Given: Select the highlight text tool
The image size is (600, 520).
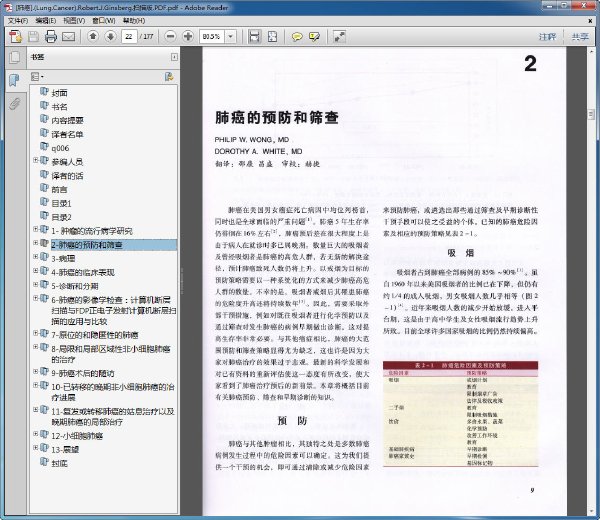Looking at the screenshot, I should coord(314,37).
